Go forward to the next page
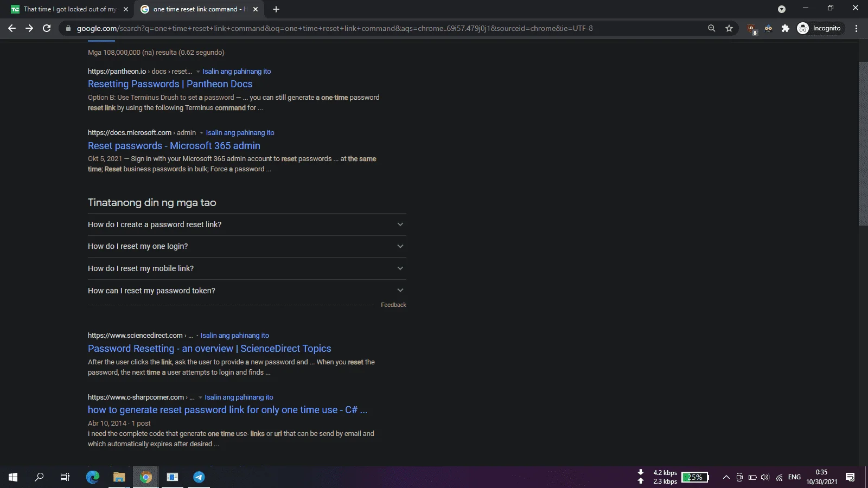This screenshot has width=868, height=488. 29,28
